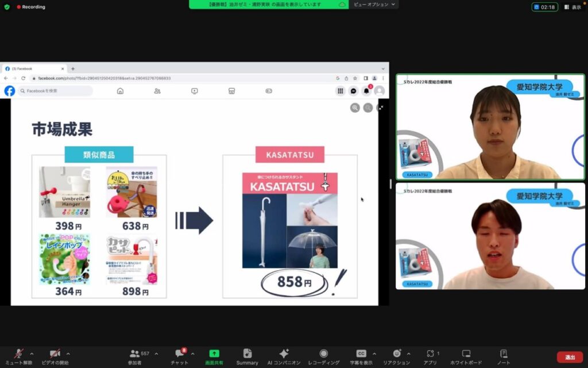Launch AI コンパニオン
Screen dimensions: 588x368
point(284,356)
